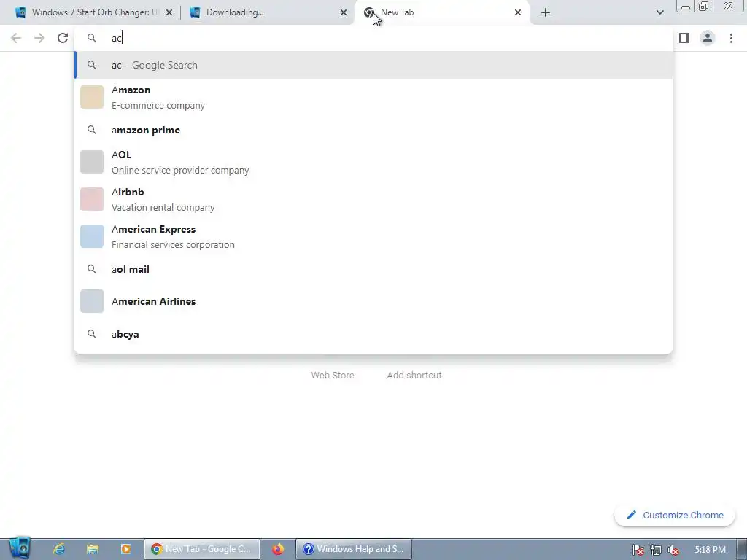This screenshot has width=747, height=560.
Task: Choose the American Airlines suggestion
Action: (374, 301)
